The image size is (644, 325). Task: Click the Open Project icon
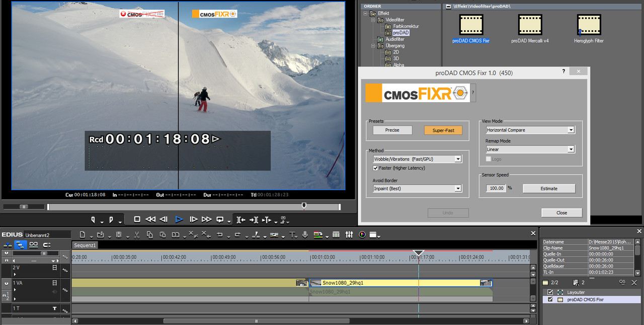pyautogui.click(x=100, y=234)
